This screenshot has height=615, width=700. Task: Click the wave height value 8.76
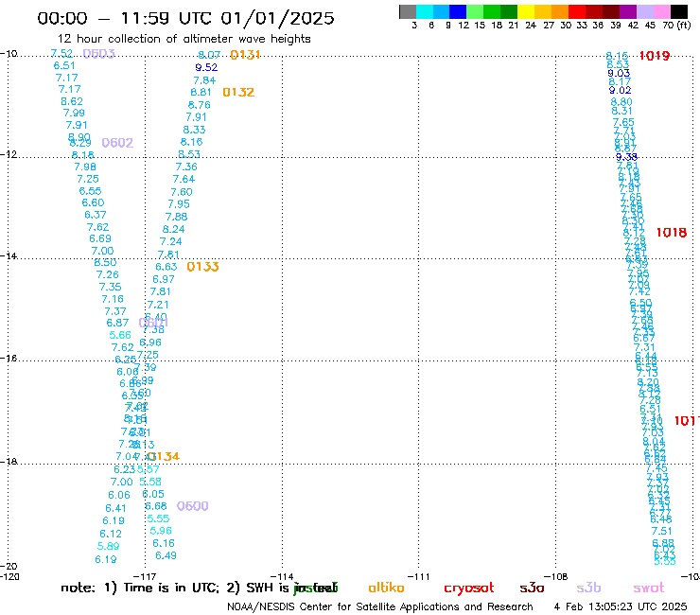click(x=199, y=105)
